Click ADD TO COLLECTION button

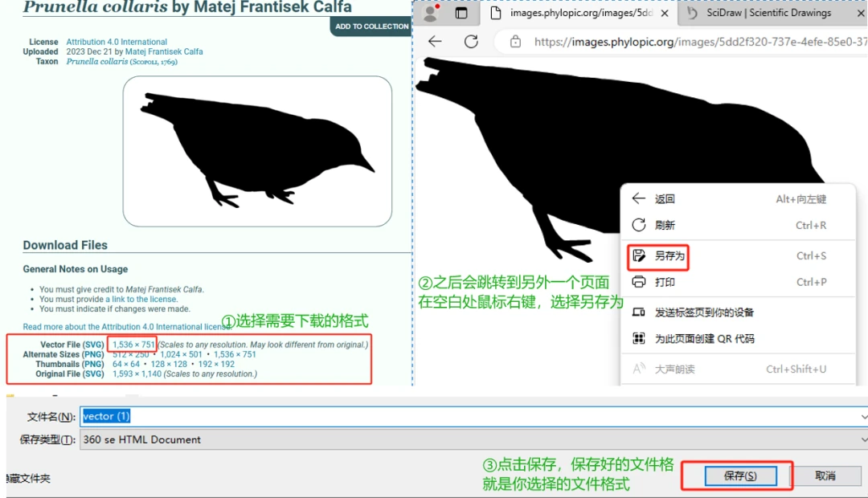[371, 26]
